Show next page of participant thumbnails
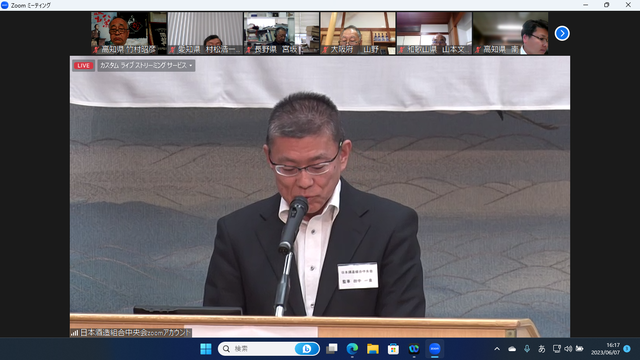 [x=562, y=33]
